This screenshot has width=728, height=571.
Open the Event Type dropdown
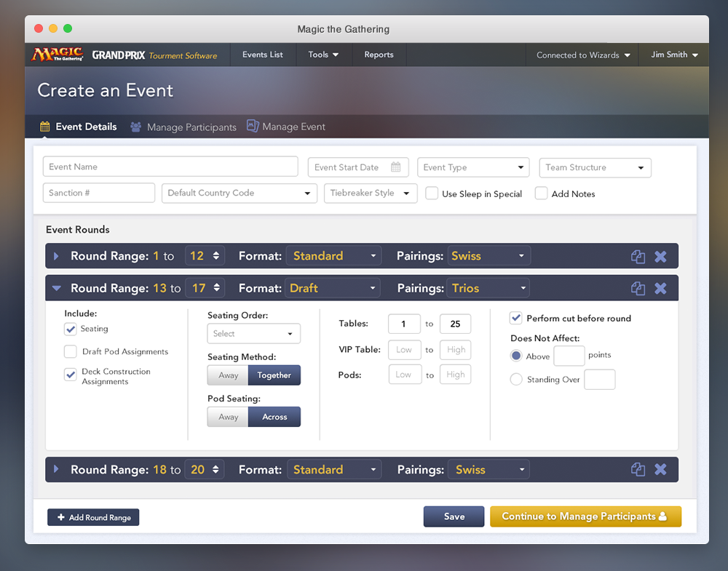coord(473,167)
